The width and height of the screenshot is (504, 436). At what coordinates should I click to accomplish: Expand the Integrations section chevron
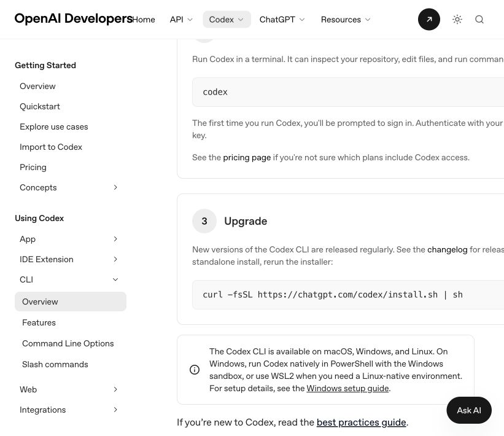(x=115, y=410)
